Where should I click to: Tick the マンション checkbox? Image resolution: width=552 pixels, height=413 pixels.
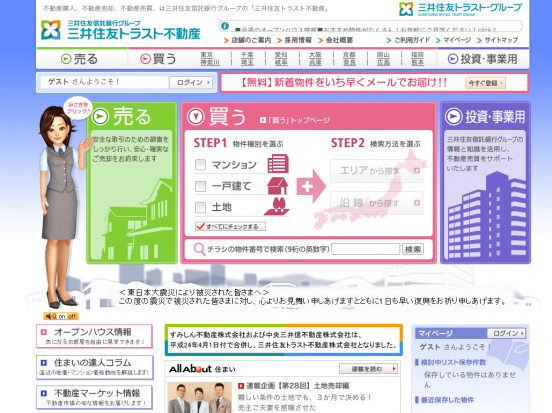pos(200,165)
